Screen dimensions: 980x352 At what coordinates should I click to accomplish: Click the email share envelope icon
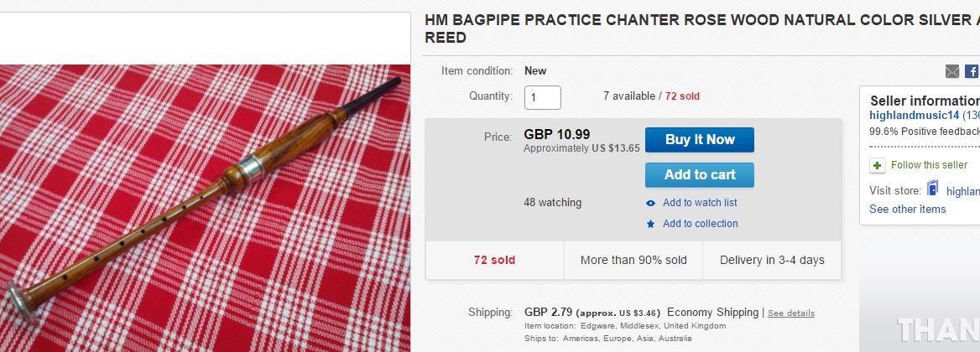pyautogui.click(x=951, y=72)
